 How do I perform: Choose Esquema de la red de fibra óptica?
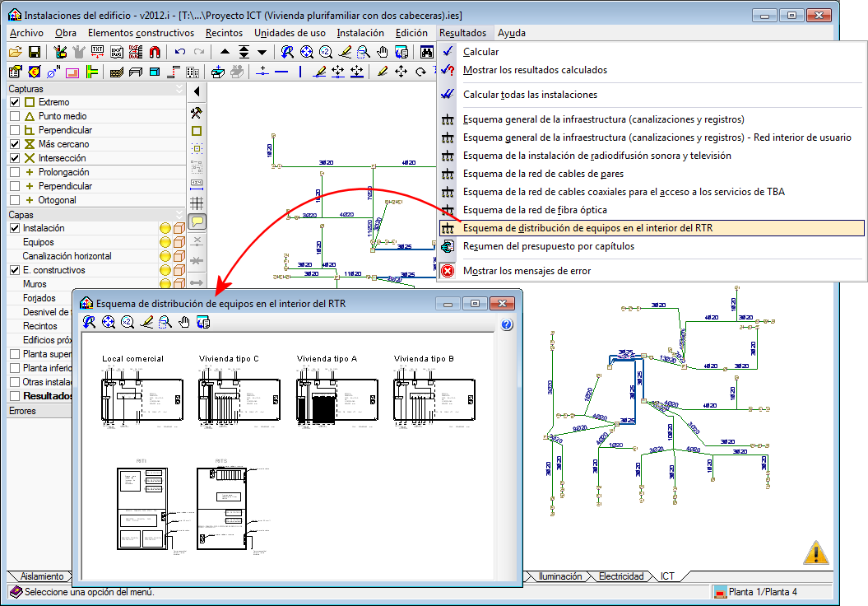[x=522, y=210]
